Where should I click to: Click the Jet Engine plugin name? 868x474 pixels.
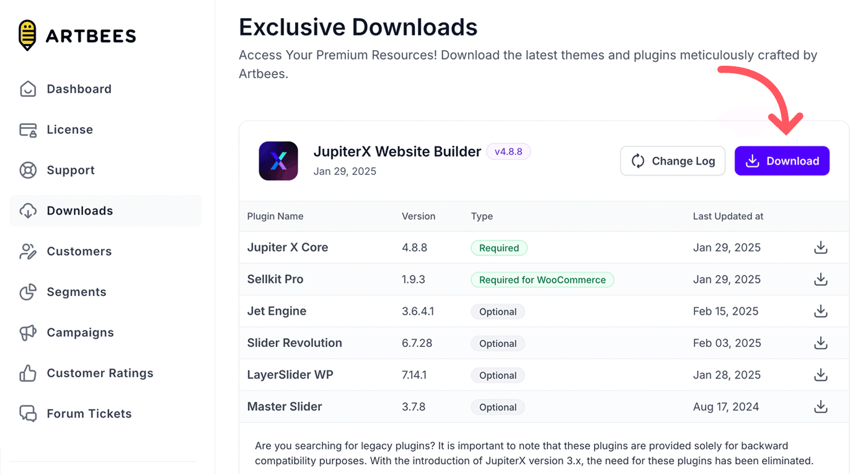click(277, 311)
